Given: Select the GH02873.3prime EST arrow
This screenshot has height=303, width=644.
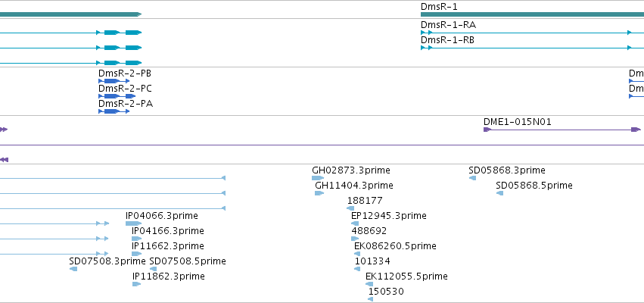Looking at the screenshot, I should pyautogui.click(x=318, y=178).
